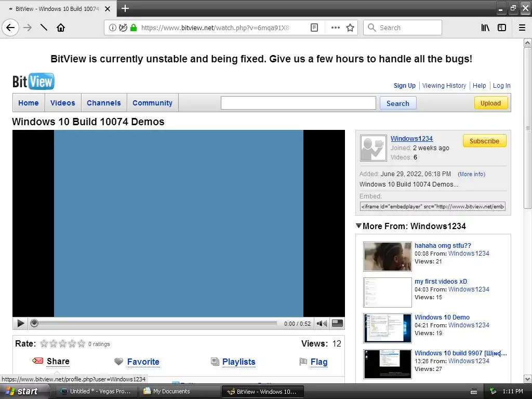The image size is (532, 399).
Task: Open the Channels navigation tab
Action: tap(104, 103)
